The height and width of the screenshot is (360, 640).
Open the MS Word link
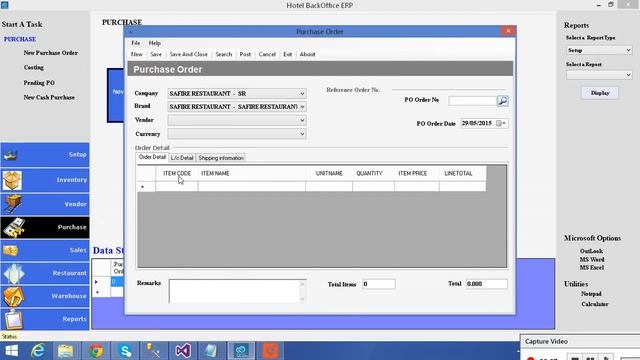592,260
